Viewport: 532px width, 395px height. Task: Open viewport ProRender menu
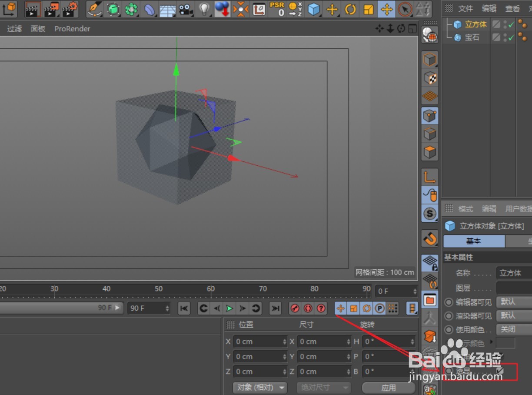coord(72,29)
